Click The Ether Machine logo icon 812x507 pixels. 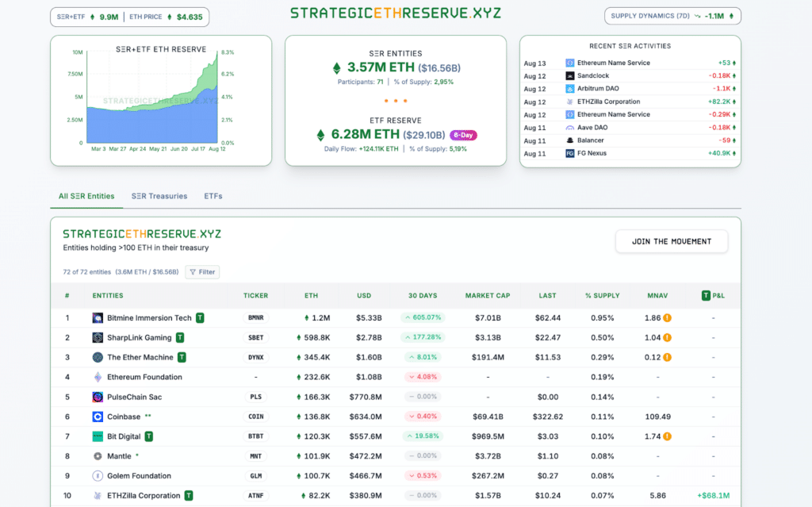click(98, 357)
